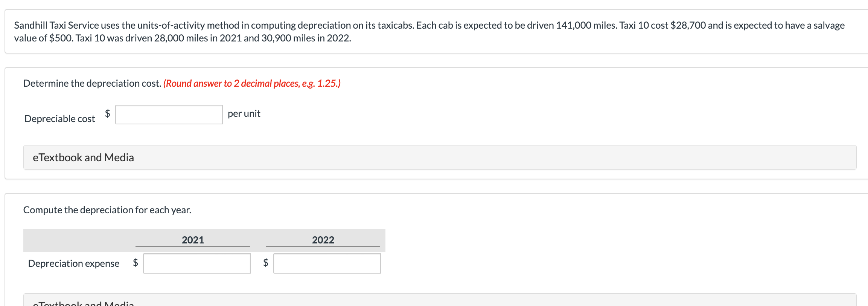Click the 2021 Depreciation expense input box
This screenshot has height=306, width=868.
[x=196, y=264]
